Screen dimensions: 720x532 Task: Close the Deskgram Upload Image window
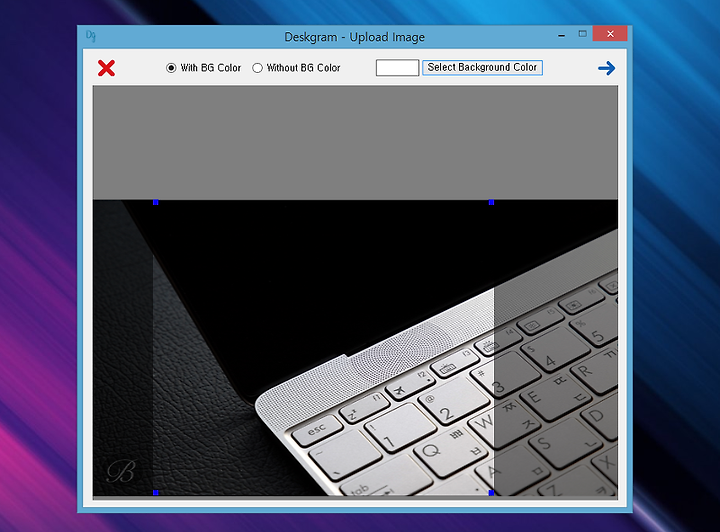[610, 34]
